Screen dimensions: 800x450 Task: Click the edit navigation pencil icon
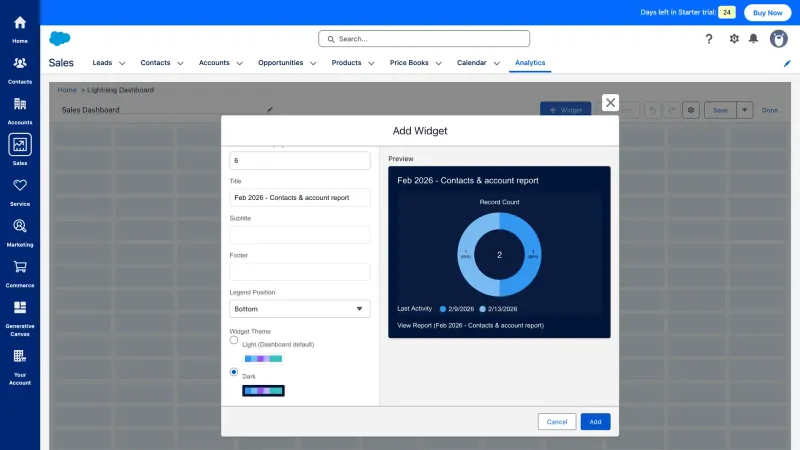click(x=787, y=63)
